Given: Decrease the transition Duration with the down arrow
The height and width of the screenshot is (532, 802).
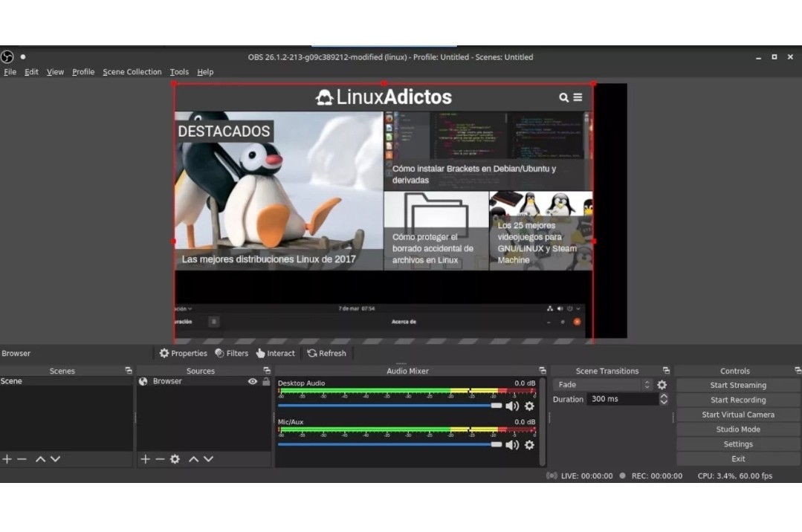Looking at the screenshot, I should tap(664, 402).
